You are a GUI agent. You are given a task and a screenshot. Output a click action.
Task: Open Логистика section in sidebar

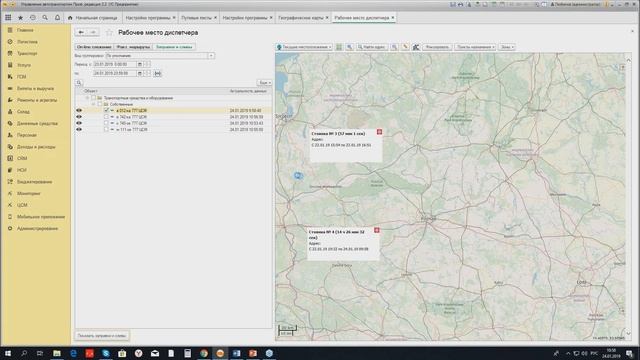click(x=27, y=42)
